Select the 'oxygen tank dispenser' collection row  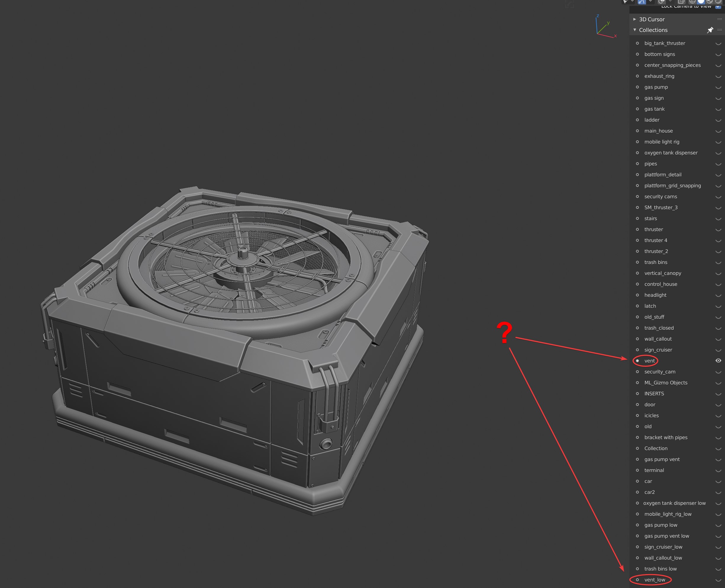[x=677, y=153]
